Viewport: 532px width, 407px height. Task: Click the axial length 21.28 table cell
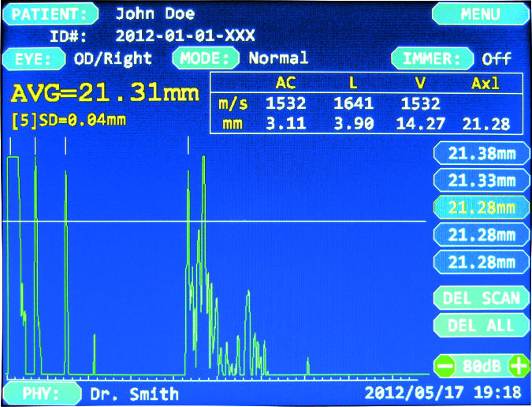485,124
